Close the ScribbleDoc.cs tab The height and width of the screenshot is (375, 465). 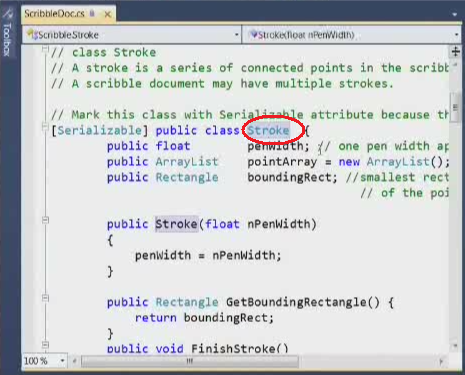[x=108, y=14]
